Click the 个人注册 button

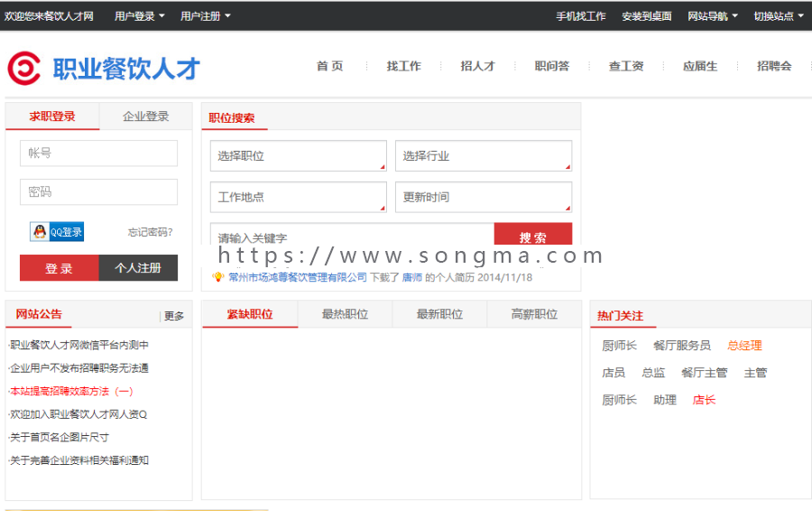click(x=138, y=268)
